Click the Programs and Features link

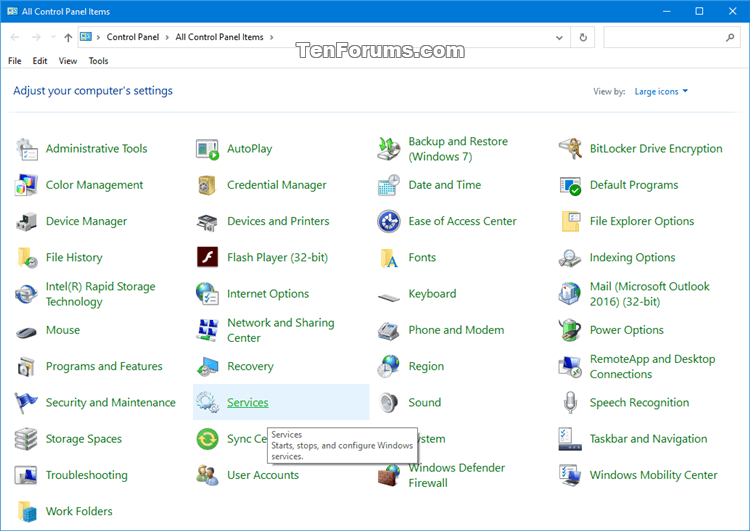coord(104,366)
